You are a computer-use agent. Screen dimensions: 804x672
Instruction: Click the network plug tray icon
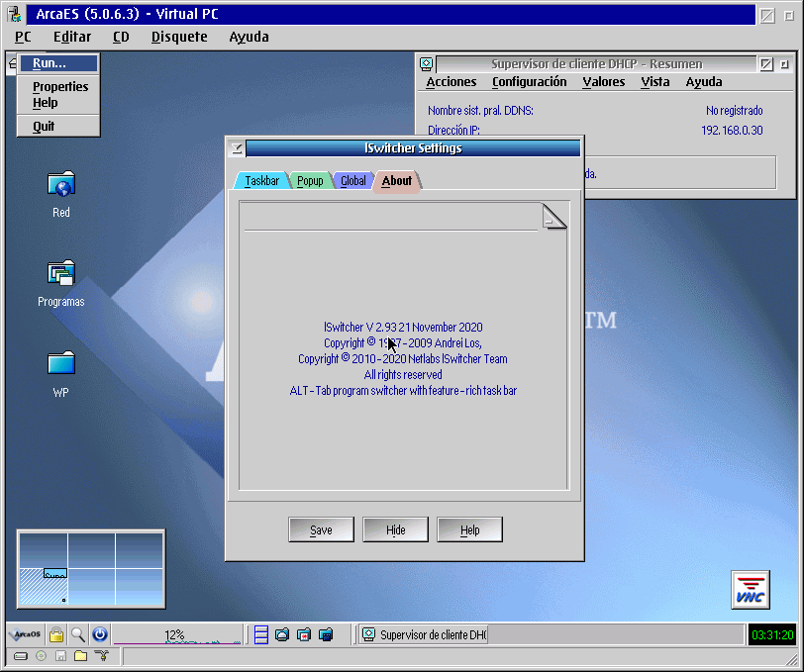(x=102, y=656)
